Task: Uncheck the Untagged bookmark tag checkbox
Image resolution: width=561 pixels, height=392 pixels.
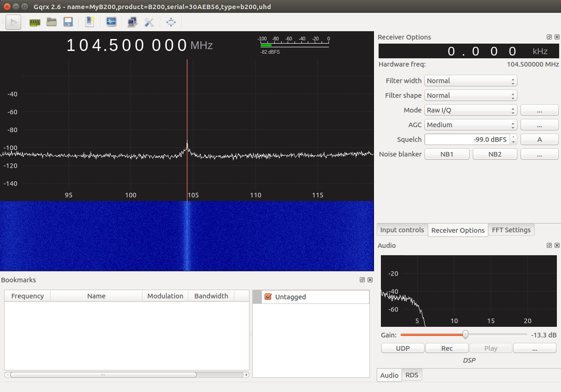Action: (268, 297)
